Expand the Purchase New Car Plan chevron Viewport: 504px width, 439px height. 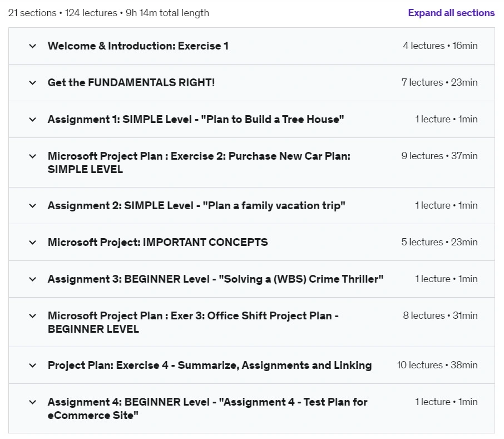coord(32,156)
